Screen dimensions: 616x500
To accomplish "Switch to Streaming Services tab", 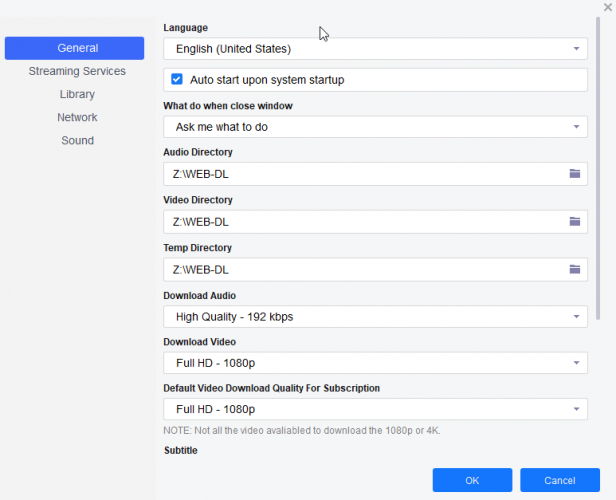I will tap(77, 71).
